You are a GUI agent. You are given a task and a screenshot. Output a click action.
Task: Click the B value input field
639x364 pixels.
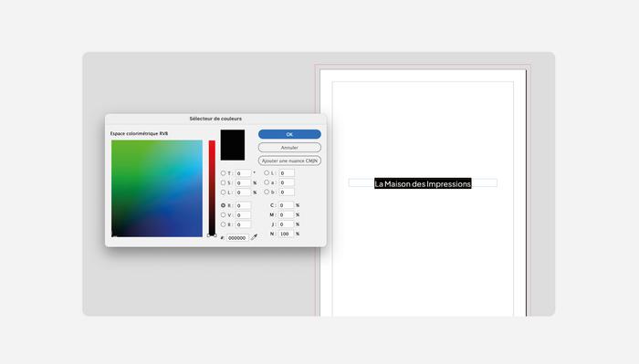pos(243,224)
